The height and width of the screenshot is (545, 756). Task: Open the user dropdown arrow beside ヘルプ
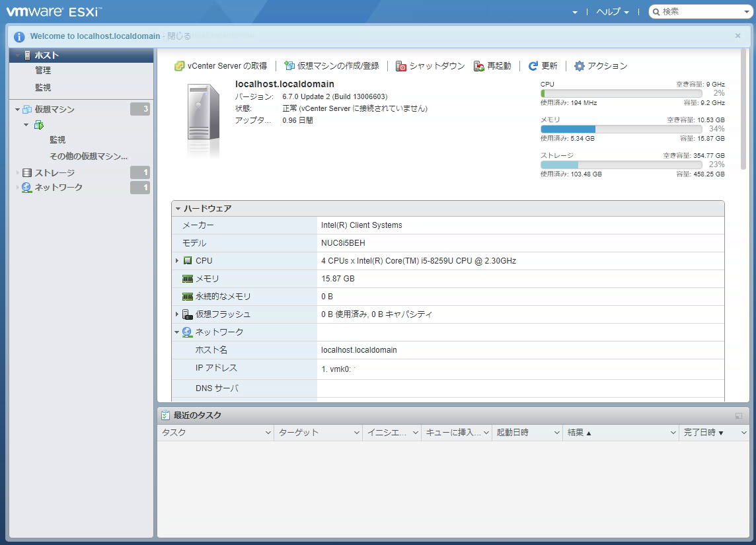click(575, 13)
